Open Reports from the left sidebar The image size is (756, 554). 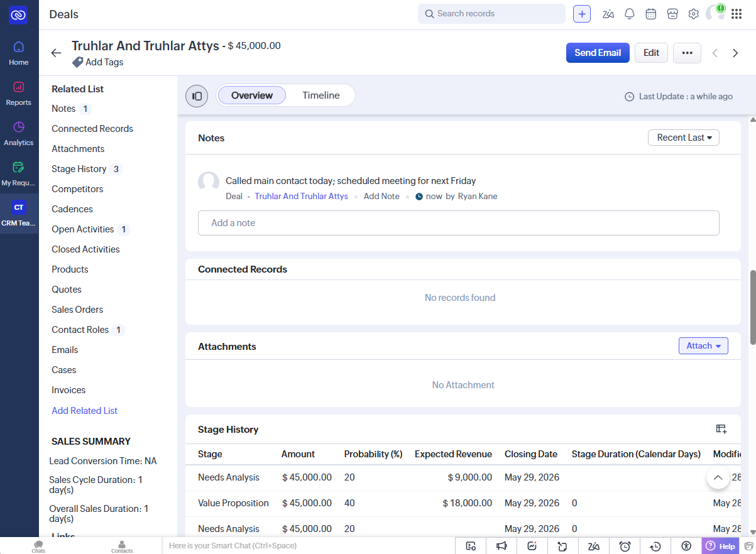point(19,93)
